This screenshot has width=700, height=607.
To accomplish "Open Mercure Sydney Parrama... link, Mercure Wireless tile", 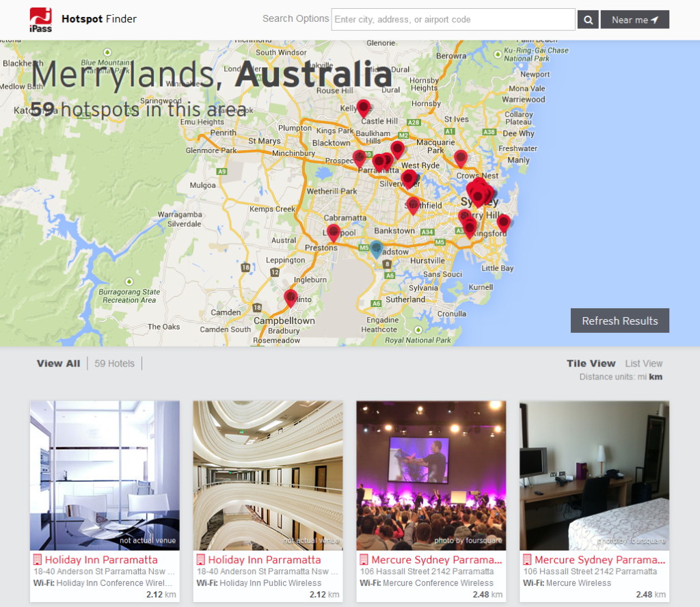I will (600, 560).
